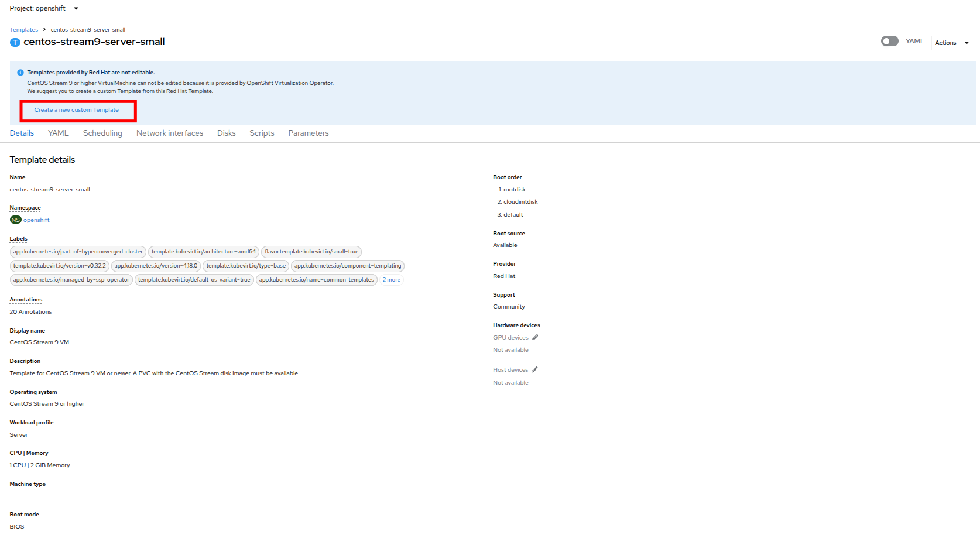Image resolution: width=980 pixels, height=538 pixels.
Task: Go to the Scripts tab
Action: tap(262, 133)
